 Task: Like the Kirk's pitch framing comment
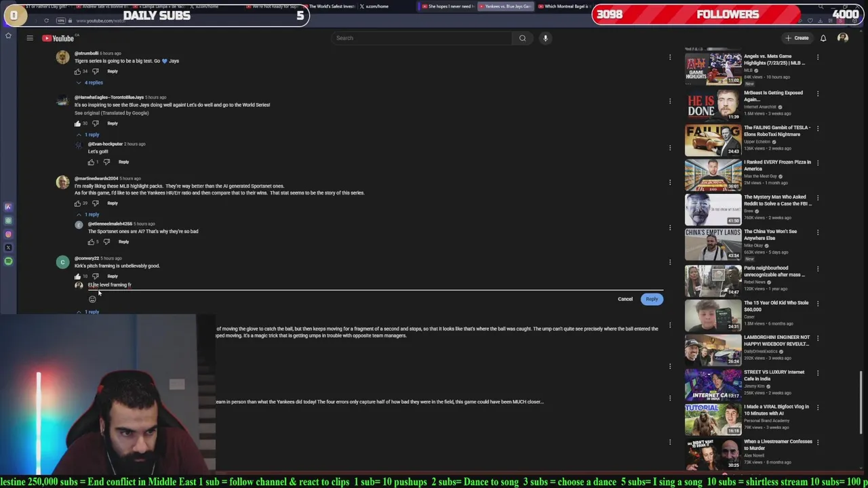pyautogui.click(x=77, y=277)
